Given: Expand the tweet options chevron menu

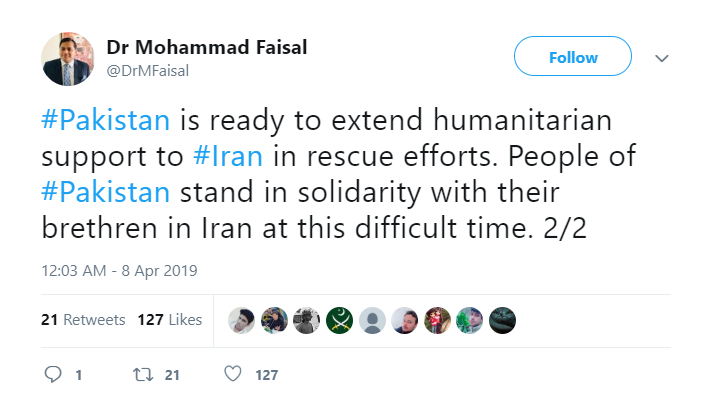Looking at the screenshot, I should click(661, 59).
